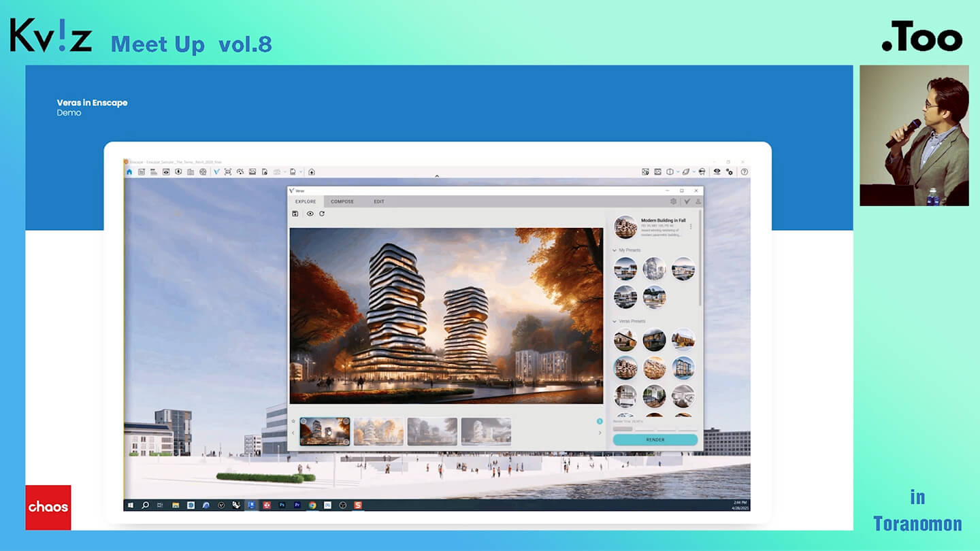Click the refresh icon in Veras panel
Image resolution: width=980 pixels, height=551 pixels.
click(x=322, y=214)
